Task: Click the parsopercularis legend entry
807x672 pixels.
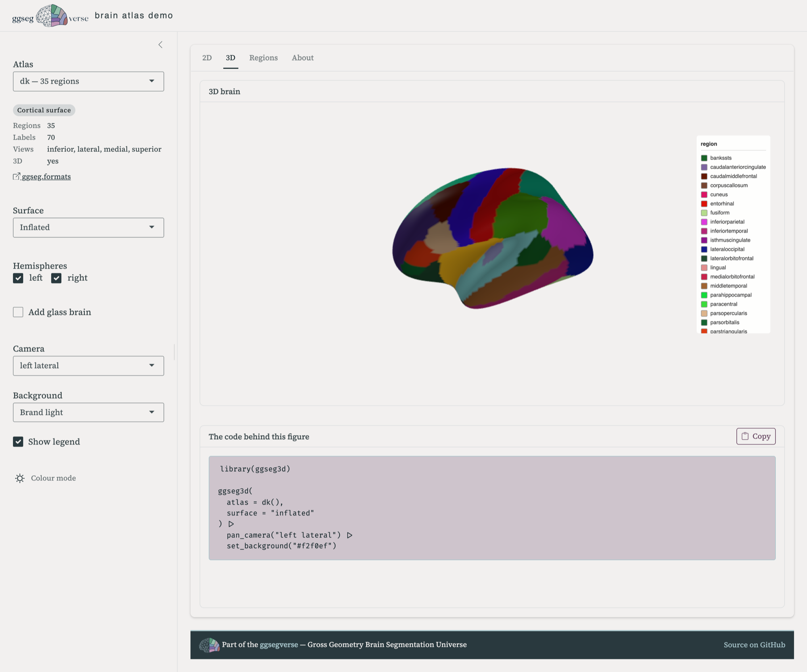Action: pyautogui.click(x=724, y=313)
